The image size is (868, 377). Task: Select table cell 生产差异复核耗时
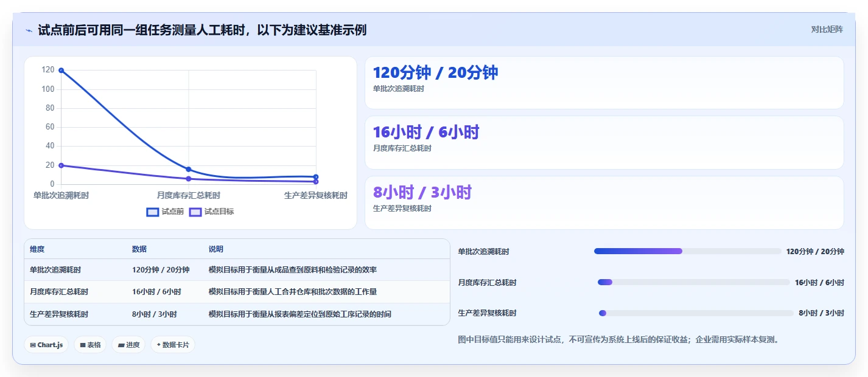point(59,314)
